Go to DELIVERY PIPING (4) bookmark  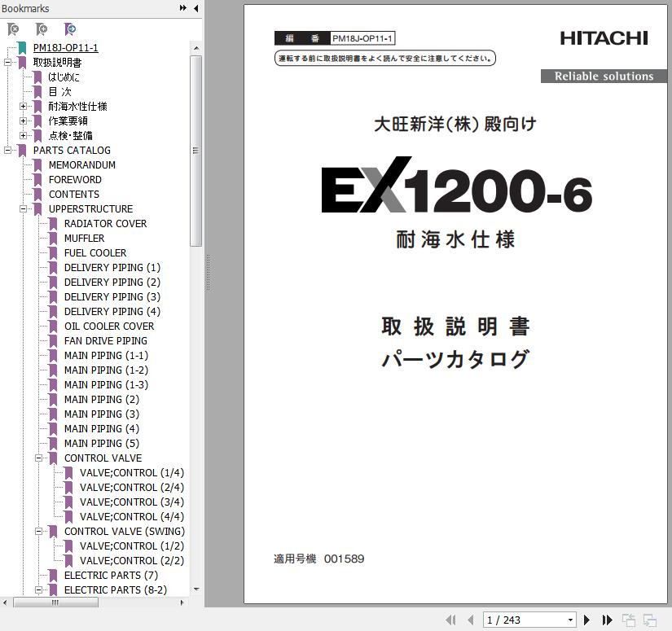(x=112, y=312)
